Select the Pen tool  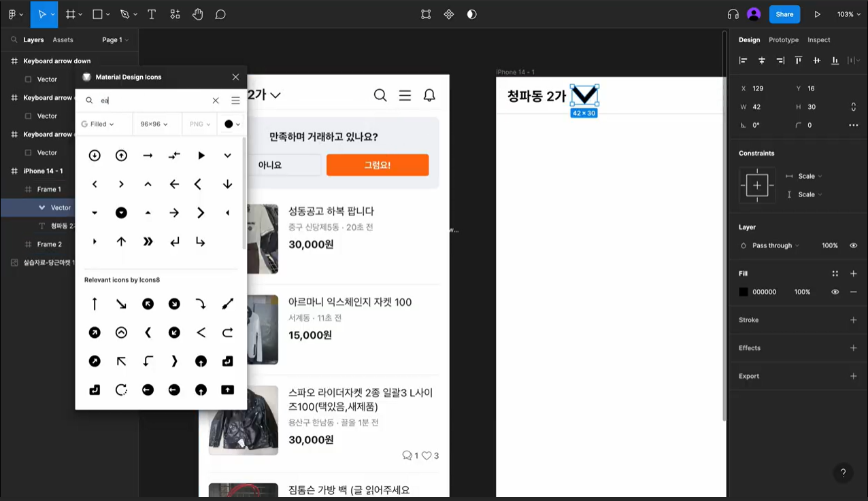(x=124, y=14)
